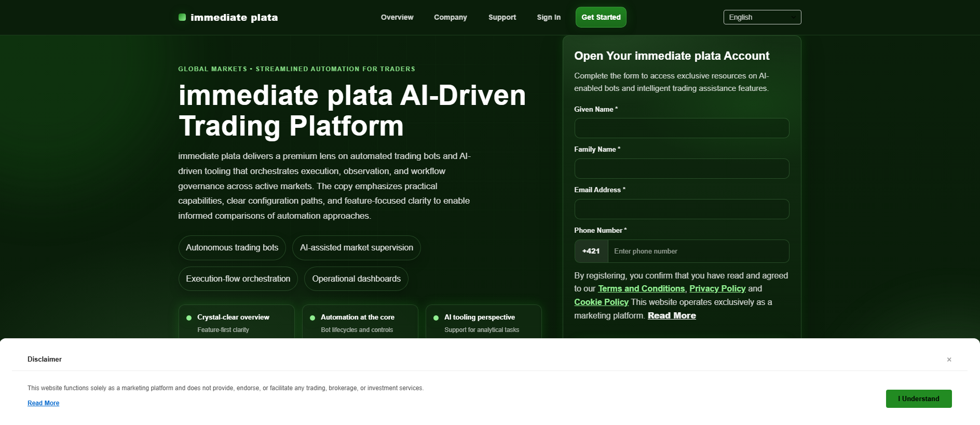Click the 'Open Your immediate plata Account' heading
Viewport: 980px width, 425px height.
[672, 56]
